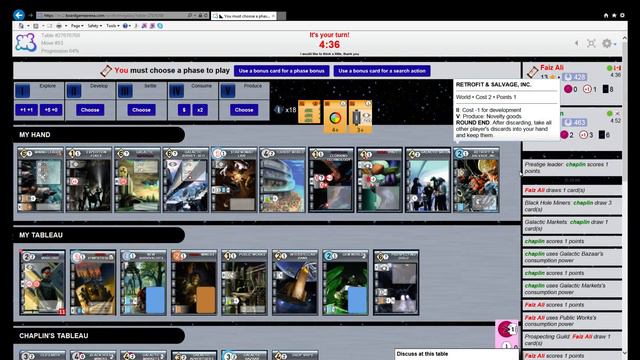Open the Board Game Arena logo
This screenshot has width=640, height=360.
pos(26,42)
